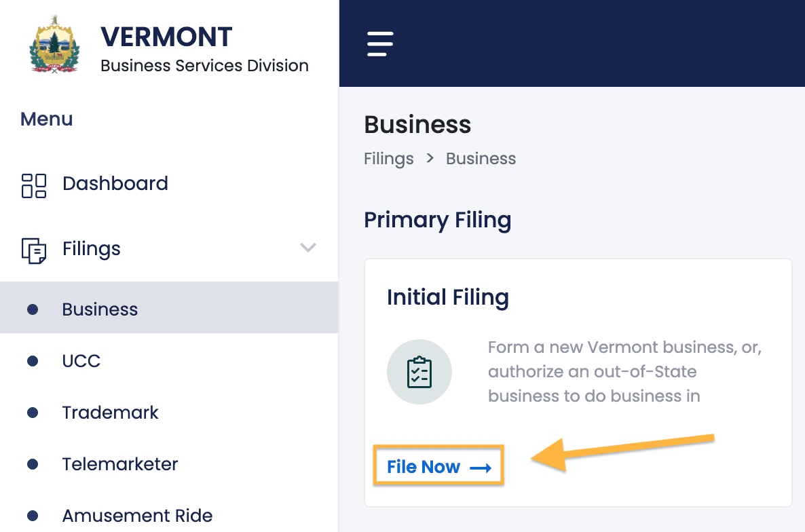The height and width of the screenshot is (532, 805).
Task: Click File Now to start Initial Filing
Action: [423, 467]
